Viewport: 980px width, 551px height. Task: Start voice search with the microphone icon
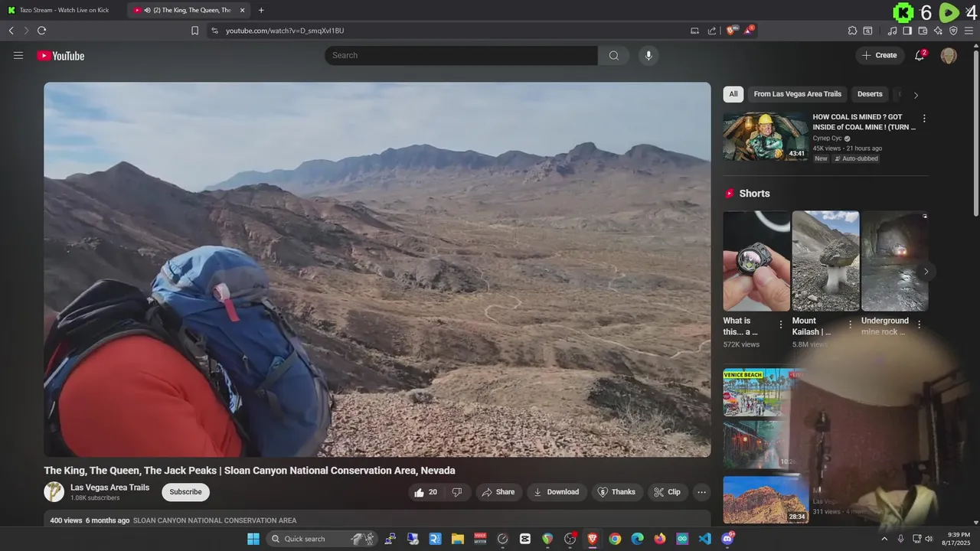click(x=648, y=55)
